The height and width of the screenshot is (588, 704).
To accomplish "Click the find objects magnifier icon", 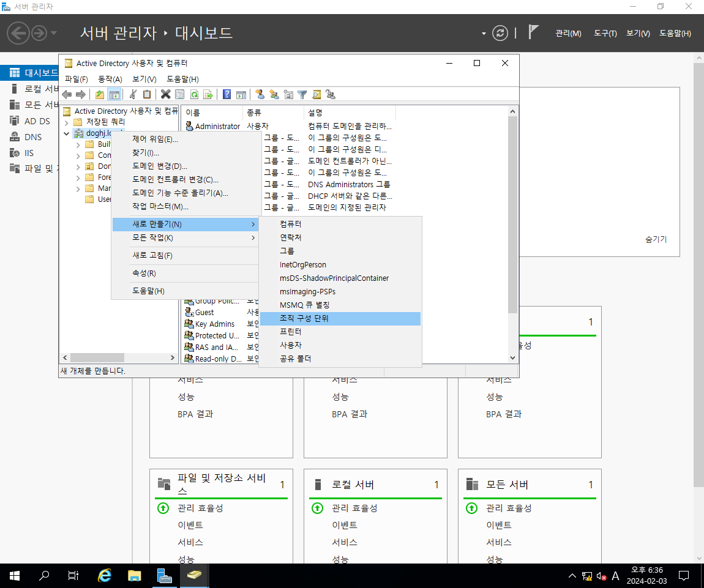I will (316, 94).
